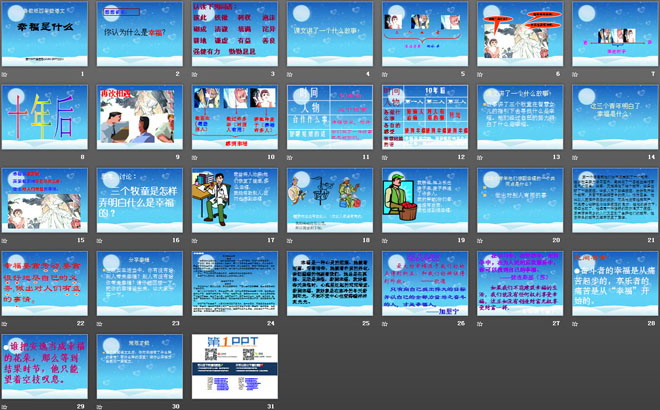This screenshot has width=660, height=410.
Task: Click the animation star icon under slide 26
Action: [x=385, y=324]
